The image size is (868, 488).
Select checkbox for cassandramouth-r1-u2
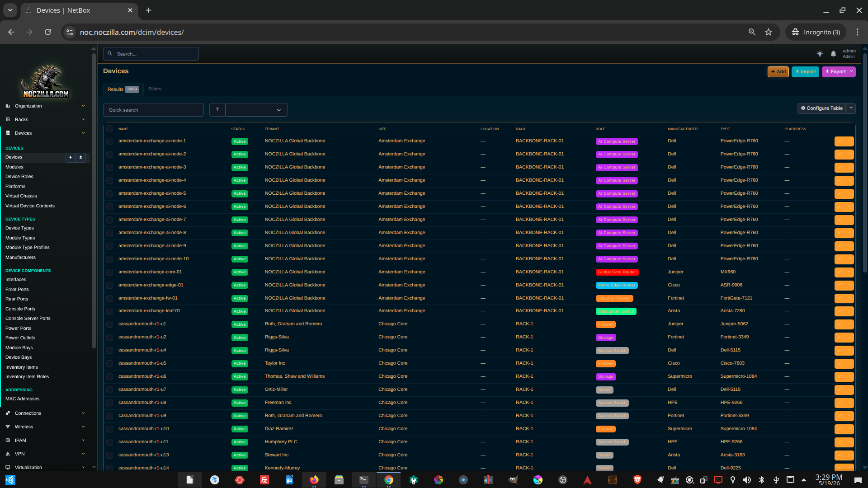(x=109, y=338)
